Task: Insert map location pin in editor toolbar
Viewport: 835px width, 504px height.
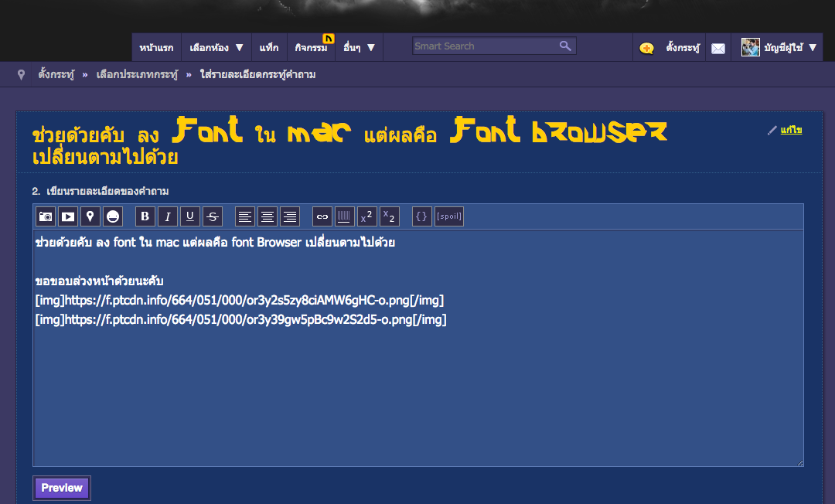Action: [x=90, y=216]
